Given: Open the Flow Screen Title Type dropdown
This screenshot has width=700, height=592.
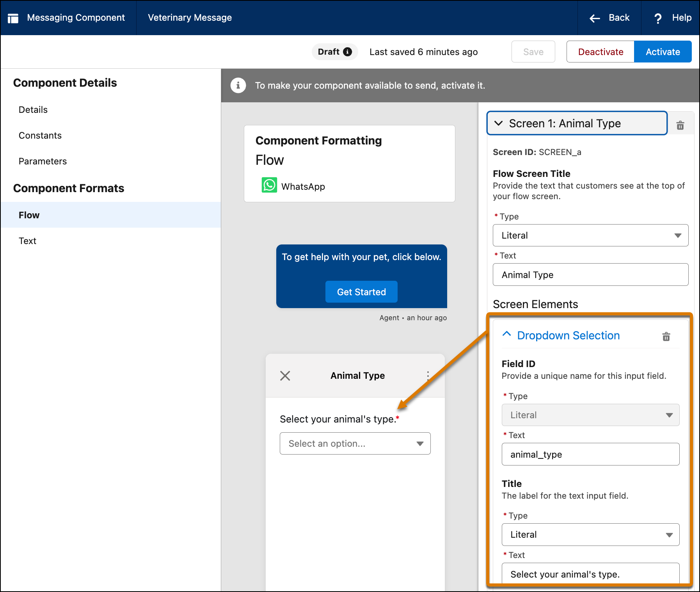Looking at the screenshot, I should (x=590, y=235).
